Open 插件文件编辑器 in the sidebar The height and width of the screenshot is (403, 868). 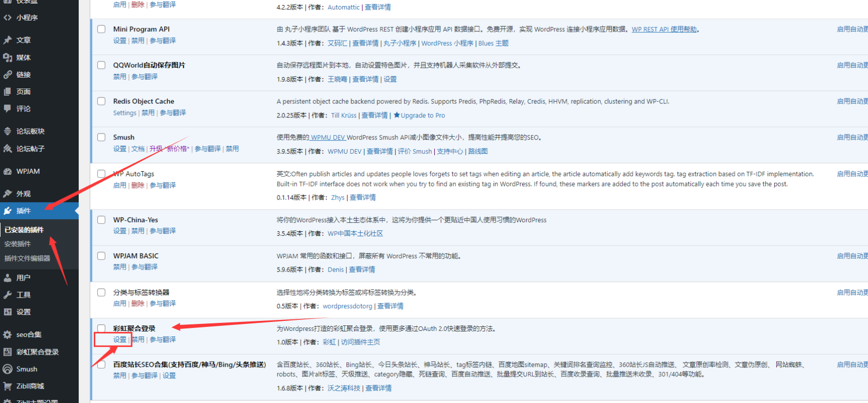pos(27,258)
